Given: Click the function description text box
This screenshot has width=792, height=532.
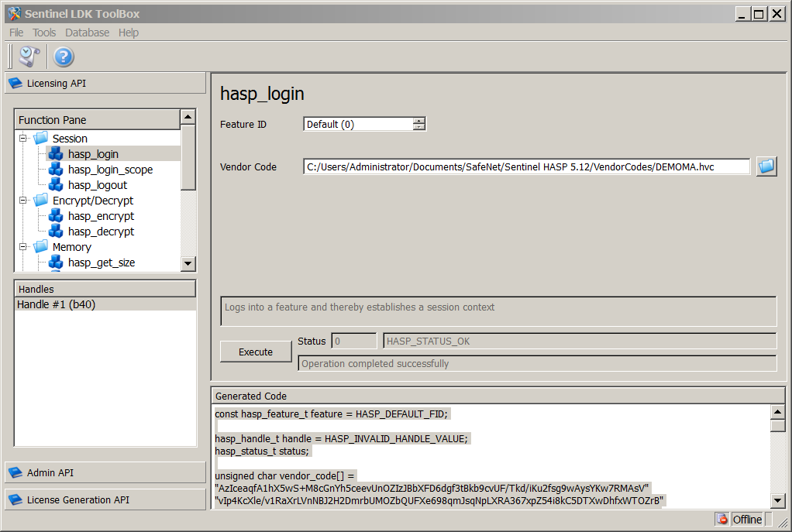Looking at the screenshot, I should point(498,311).
